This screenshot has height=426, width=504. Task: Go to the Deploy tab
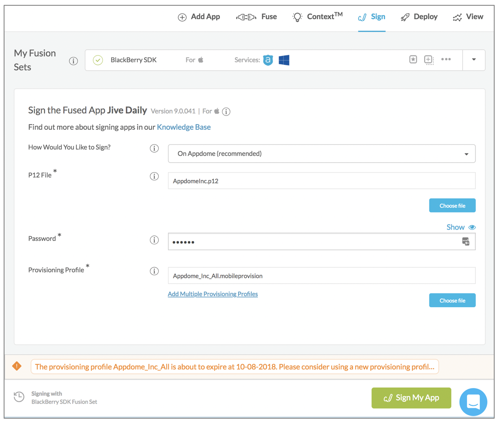coord(419,17)
